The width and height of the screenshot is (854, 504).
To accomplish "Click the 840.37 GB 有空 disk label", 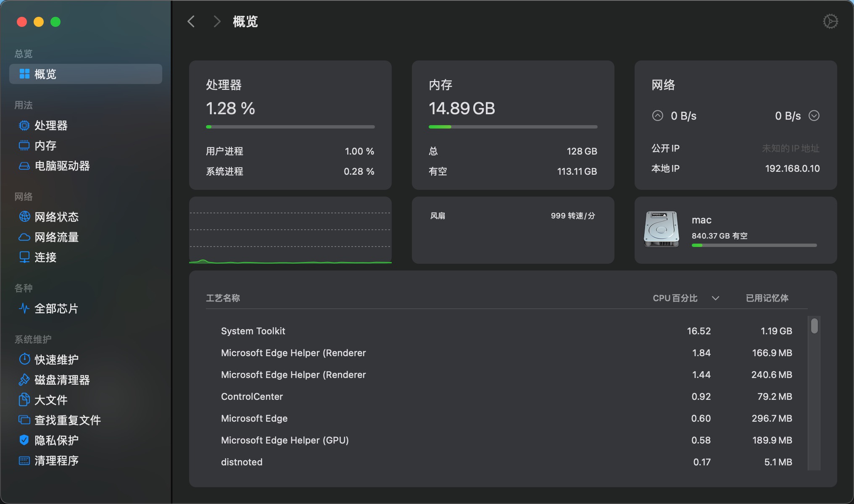I will pyautogui.click(x=720, y=236).
